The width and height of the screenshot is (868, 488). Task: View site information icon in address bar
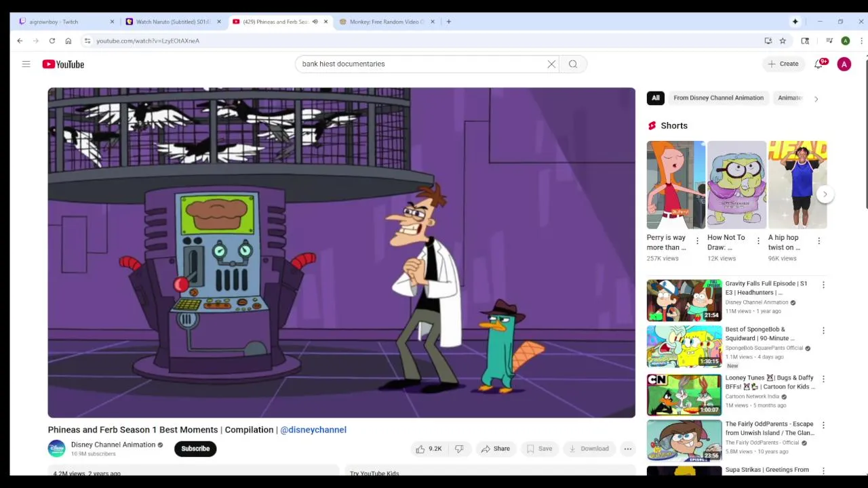click(87, 41)
